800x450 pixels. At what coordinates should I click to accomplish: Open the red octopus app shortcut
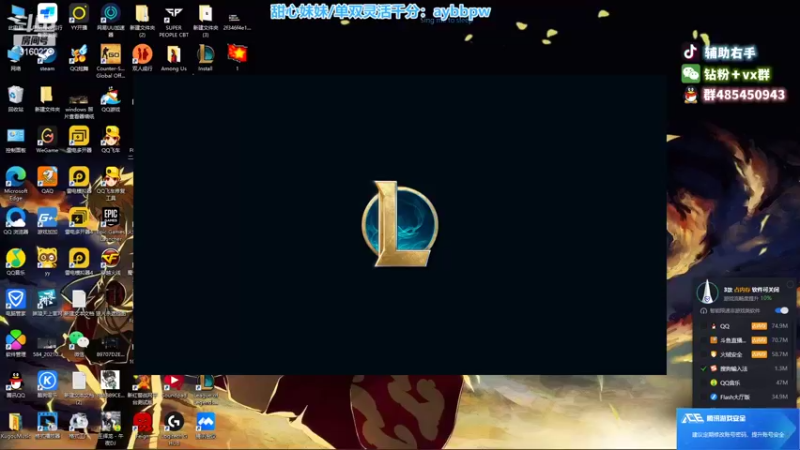tap(142, 424)
